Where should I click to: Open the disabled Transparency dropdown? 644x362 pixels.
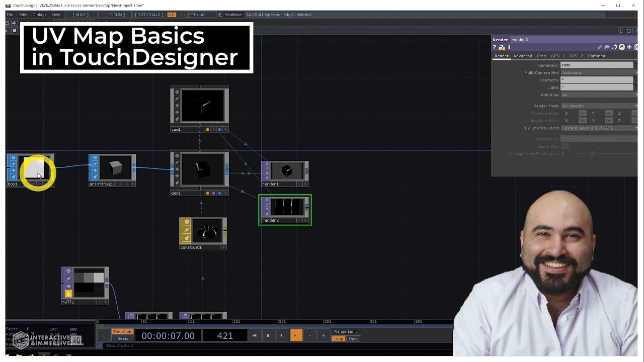point(598,139)
